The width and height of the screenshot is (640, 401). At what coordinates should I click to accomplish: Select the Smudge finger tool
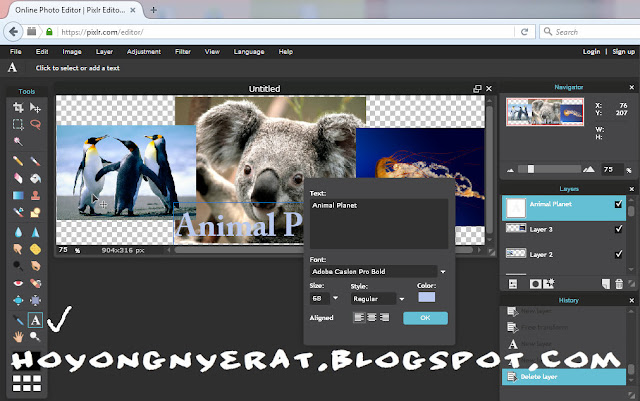18,249
